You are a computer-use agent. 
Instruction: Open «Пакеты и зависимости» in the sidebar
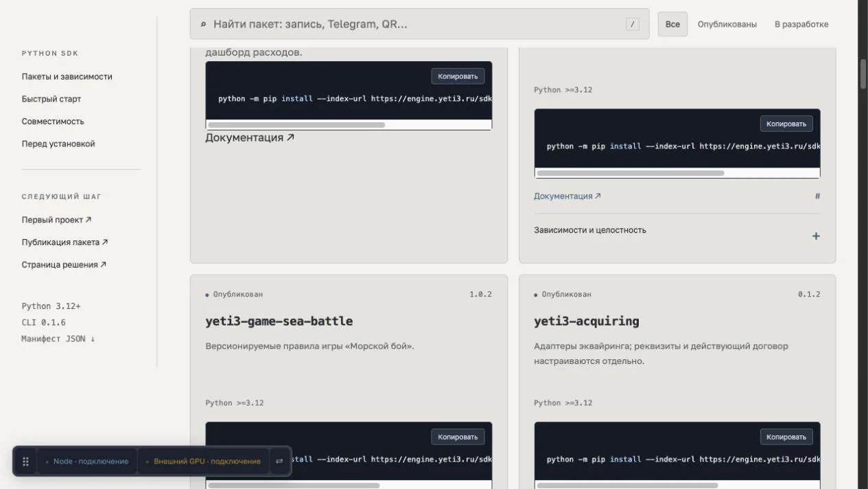pyautogui.click(x=67, y=77)
